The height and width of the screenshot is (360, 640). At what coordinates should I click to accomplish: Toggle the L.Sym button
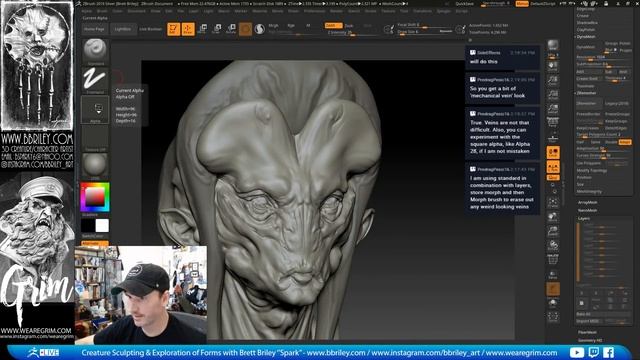553,167
